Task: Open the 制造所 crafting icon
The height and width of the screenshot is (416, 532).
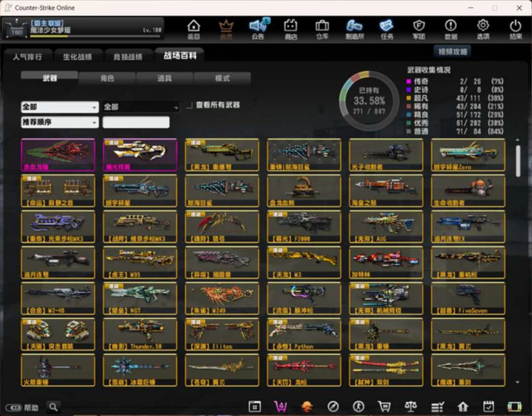Action: [354, 29]
